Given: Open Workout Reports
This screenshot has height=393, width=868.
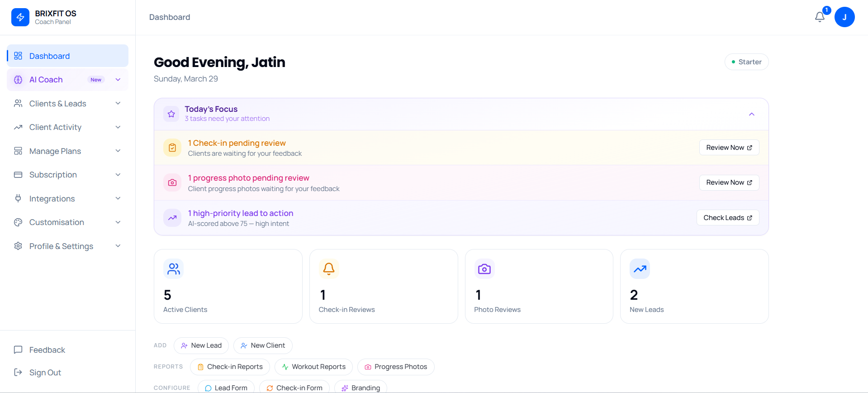Looking at the screenshot, I should (x=313, y=367).
